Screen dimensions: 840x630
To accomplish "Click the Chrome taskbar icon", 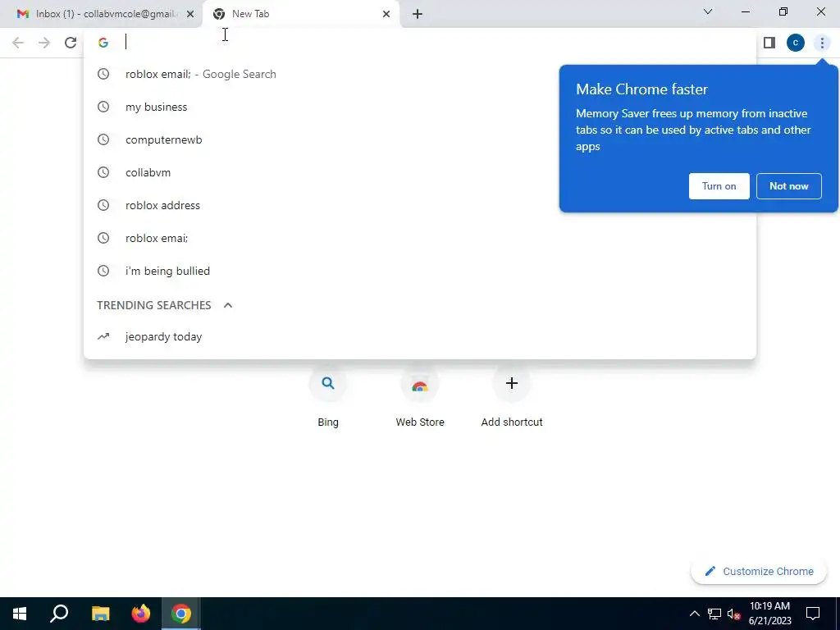I will (x=181, y=614).
